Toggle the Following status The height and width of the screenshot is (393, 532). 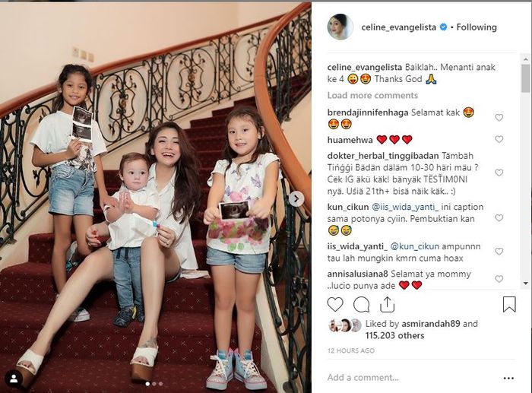pyautogui.click(x=477, y=27)
